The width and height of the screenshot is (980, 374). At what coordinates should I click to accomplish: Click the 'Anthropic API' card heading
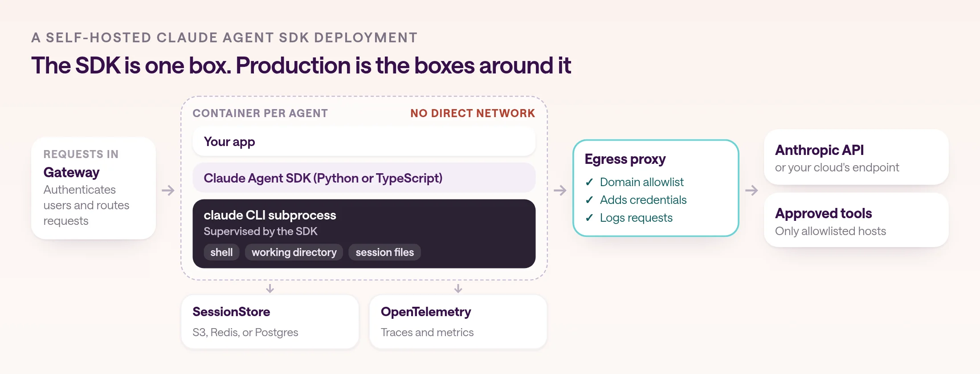click(819, 150)
